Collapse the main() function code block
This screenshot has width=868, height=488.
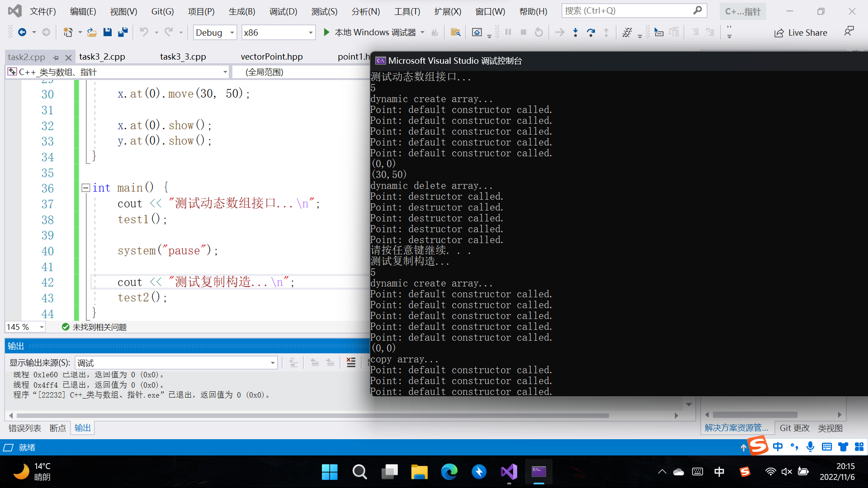coord(85,188)
